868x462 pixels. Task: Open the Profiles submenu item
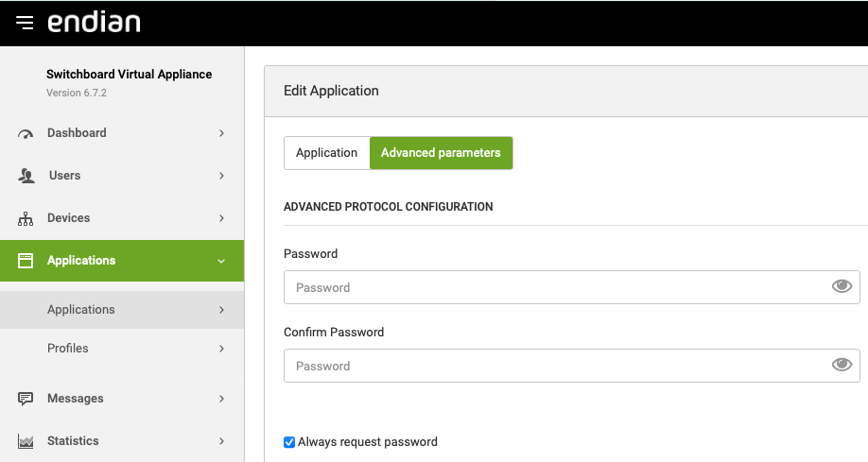(68, 349)
